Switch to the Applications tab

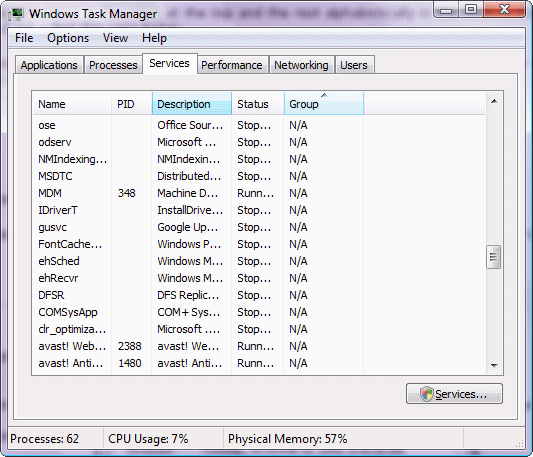tap(49, 65)
